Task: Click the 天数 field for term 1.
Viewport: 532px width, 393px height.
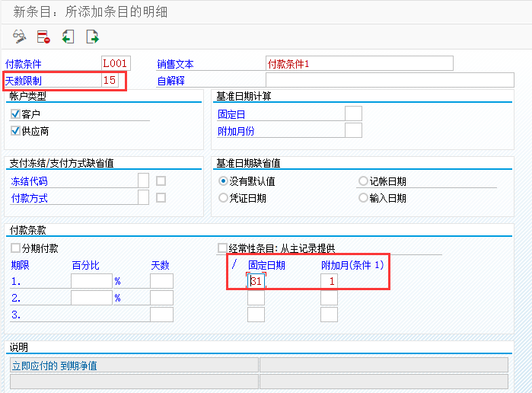Action: pos(161,281)
